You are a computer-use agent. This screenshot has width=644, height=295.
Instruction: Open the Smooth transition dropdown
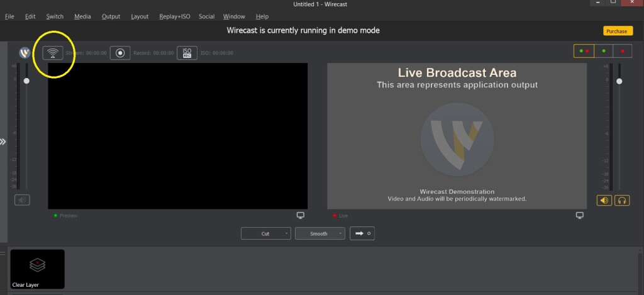point(320,233)
